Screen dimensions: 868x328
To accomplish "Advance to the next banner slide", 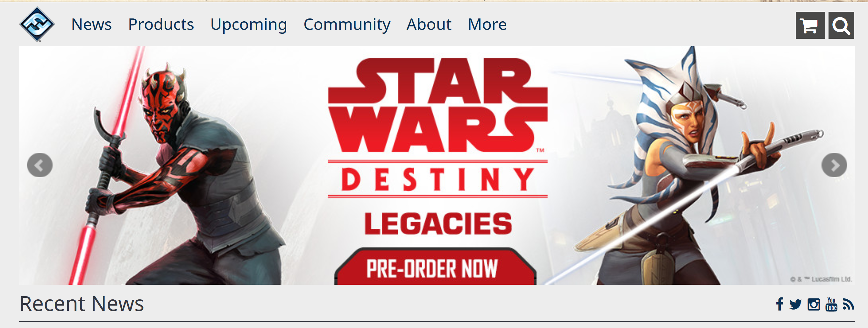I will click(x=834, y=165).
